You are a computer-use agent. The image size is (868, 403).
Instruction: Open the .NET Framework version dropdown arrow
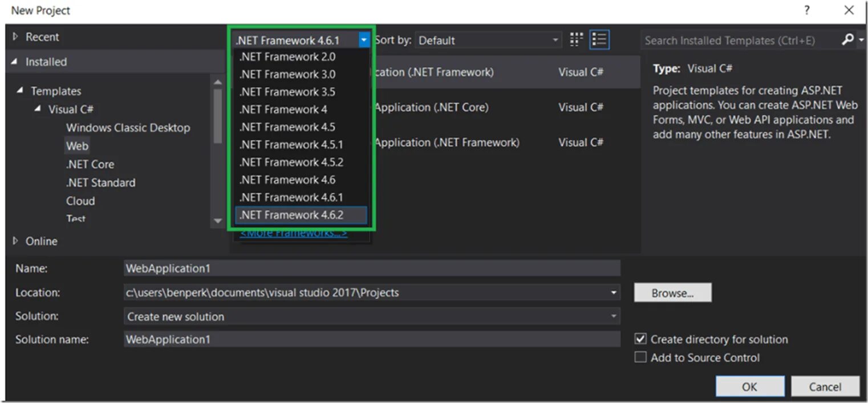[x=363, y=40]
